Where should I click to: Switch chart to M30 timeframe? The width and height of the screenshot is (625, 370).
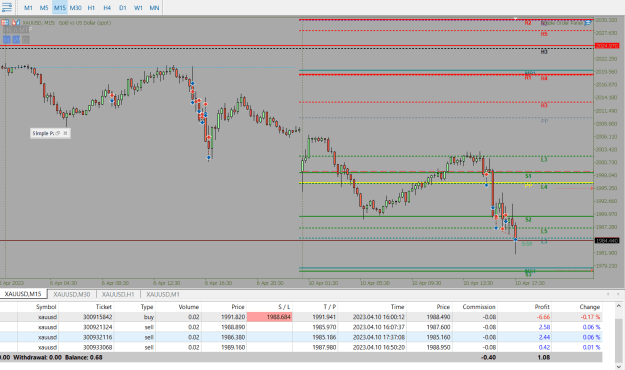[75, 8]
